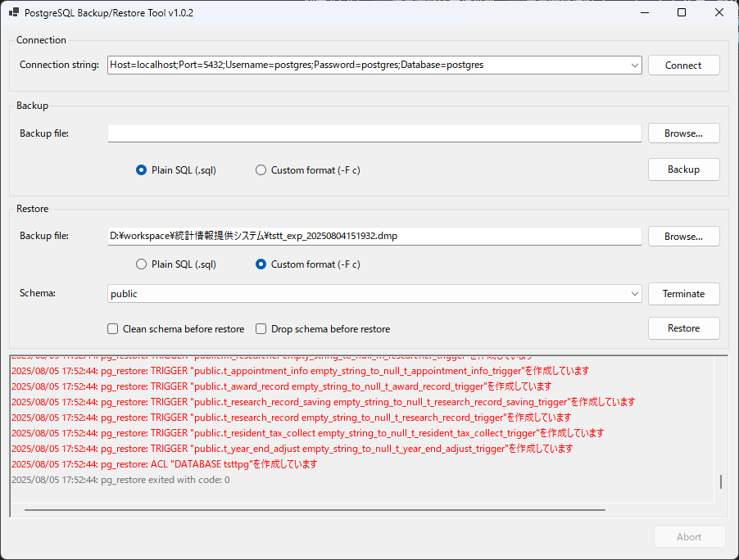Click log line ACL "DATABASE tsttpg"
This screenshot has height=560, width=739.
point(164,464)
